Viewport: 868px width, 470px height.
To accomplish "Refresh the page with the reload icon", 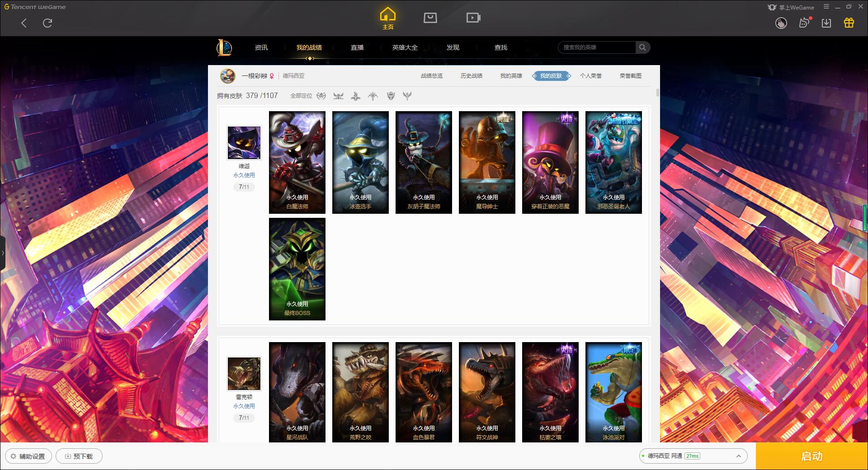I will click(47, 23).
